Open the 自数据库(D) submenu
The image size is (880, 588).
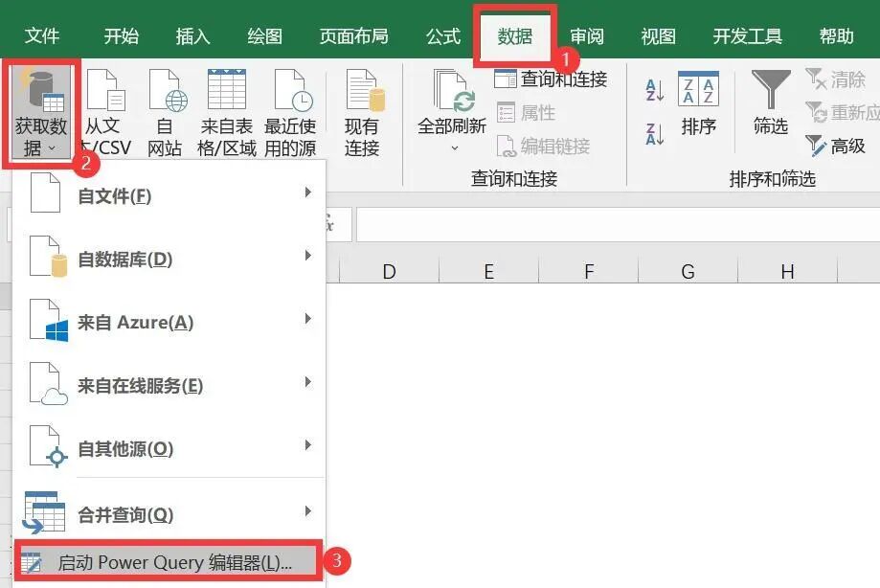click(x=169, y=259)
